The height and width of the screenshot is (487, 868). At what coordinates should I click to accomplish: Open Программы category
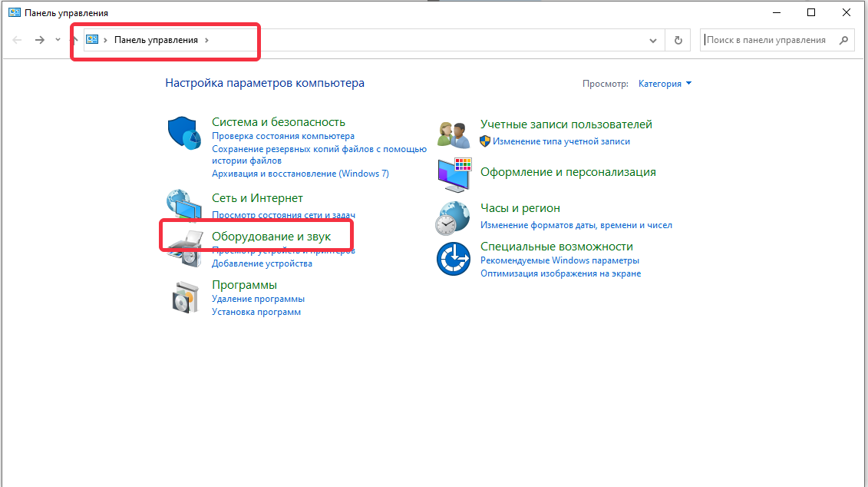(244, 285)
